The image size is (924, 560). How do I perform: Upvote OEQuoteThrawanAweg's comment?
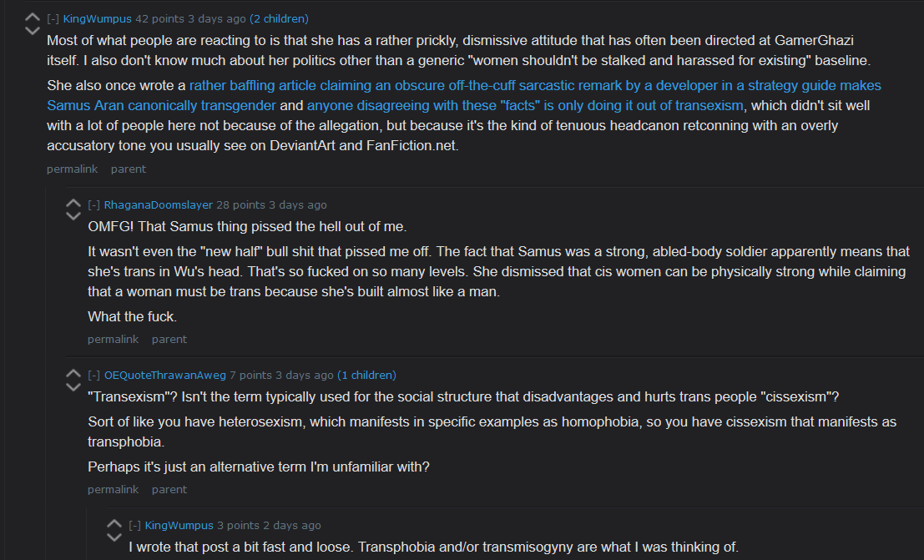73,373
